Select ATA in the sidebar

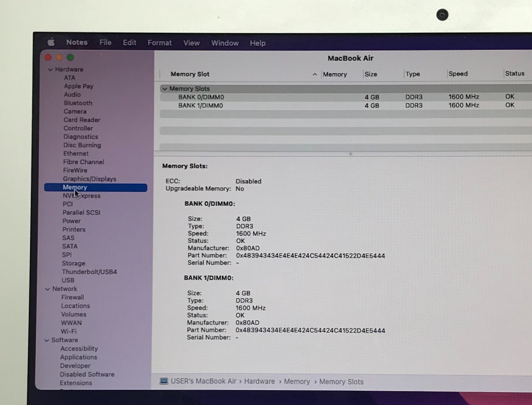click(69, 78)
